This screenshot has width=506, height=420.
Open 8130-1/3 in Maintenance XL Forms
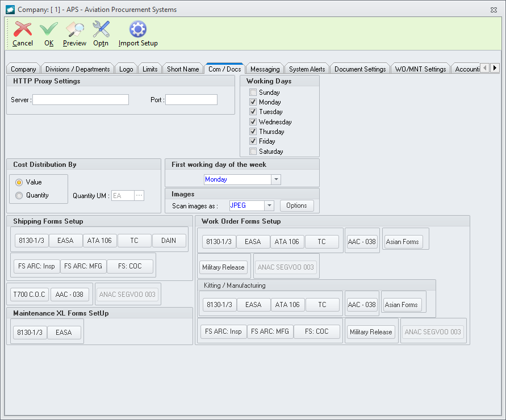[x=30, y=333]
